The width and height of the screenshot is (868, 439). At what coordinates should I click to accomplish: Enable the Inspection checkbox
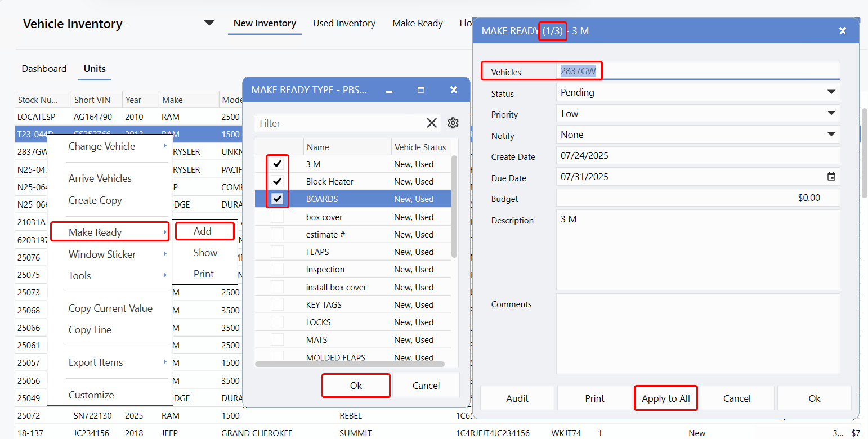coord(277,270)
